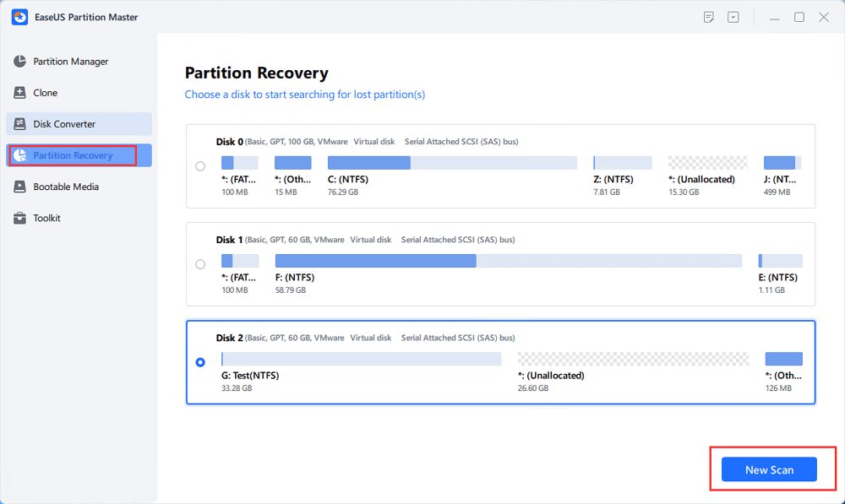Select the Disk 1 radio button

tap(200, 264)
